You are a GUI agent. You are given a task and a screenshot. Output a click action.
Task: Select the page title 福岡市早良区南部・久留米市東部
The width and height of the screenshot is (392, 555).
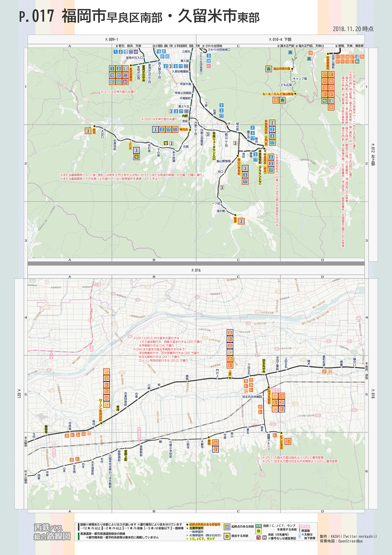tap(160, 16)
